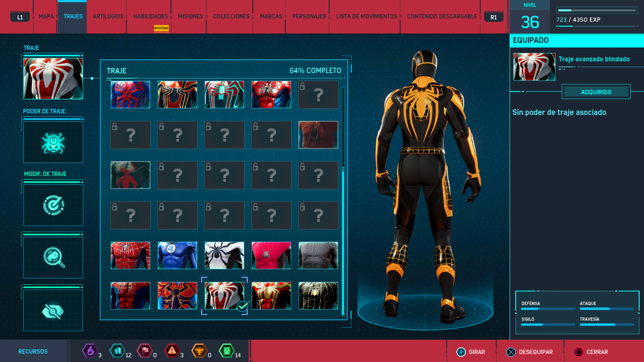Click the EXP progress bar

coord(597,10)
